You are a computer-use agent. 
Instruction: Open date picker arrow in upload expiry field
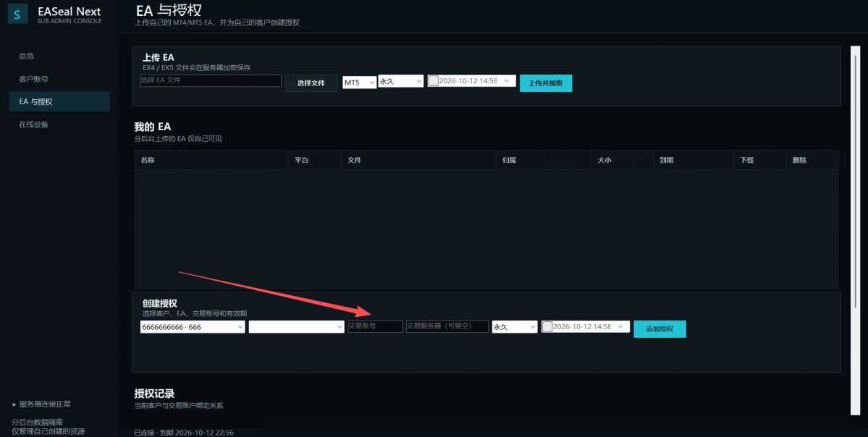point(507,81)
